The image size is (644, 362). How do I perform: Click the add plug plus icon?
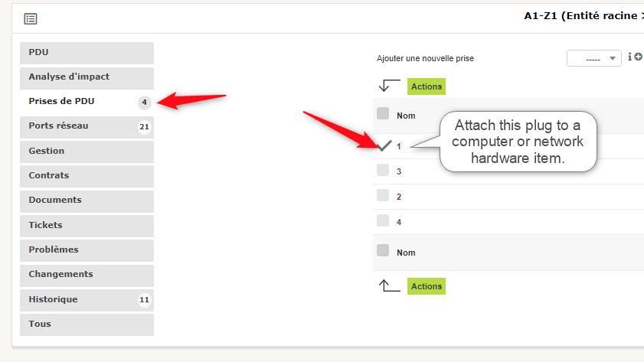pos(638,57)
